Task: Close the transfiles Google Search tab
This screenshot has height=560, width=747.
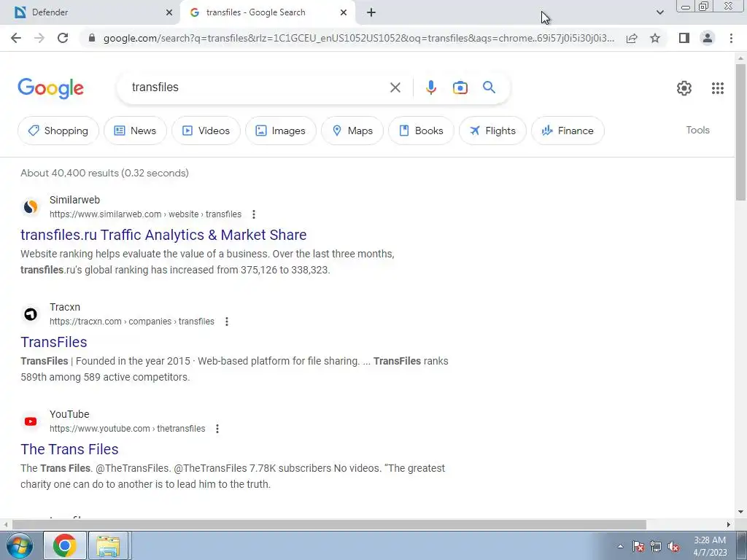Action: 344,12
